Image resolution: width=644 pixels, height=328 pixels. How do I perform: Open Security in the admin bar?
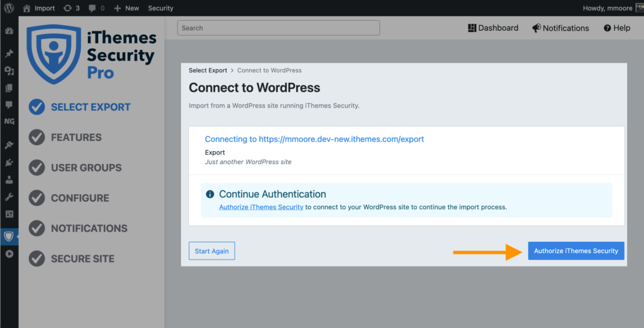160,8
